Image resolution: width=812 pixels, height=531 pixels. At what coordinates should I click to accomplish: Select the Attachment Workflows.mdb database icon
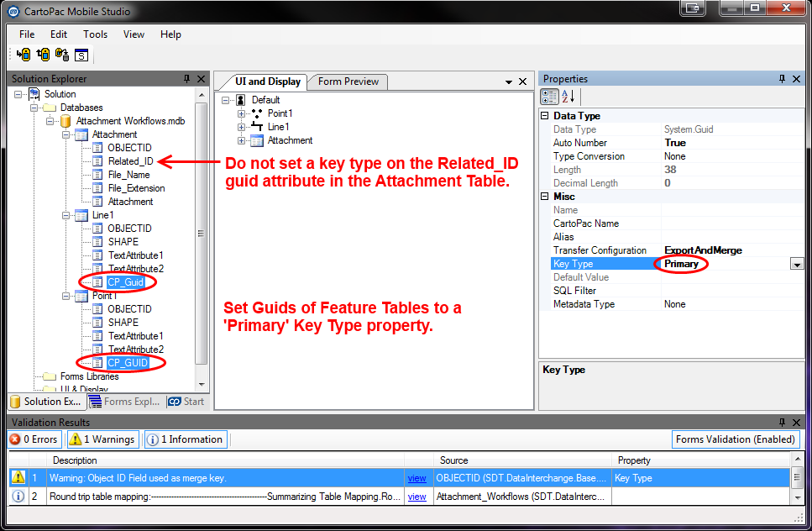pyautogui.click(x=65, y=121)
